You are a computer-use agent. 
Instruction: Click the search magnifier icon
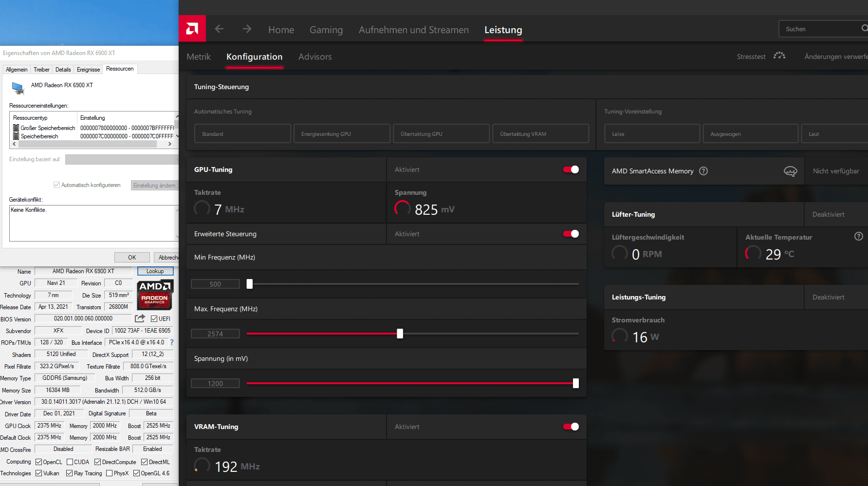(x=864, y=28)
